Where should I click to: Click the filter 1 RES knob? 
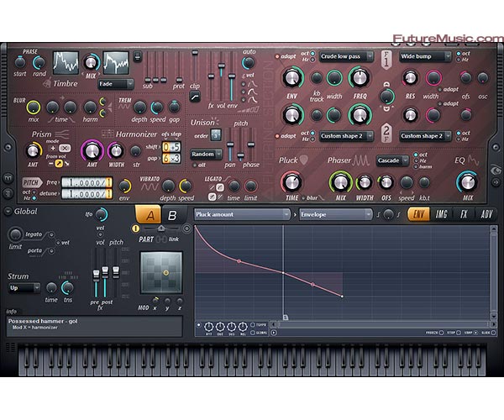click(x=410, y=78)
